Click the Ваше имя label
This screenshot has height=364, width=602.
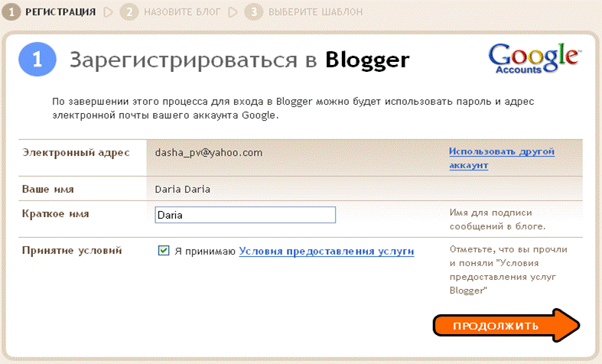click(48, 189)
